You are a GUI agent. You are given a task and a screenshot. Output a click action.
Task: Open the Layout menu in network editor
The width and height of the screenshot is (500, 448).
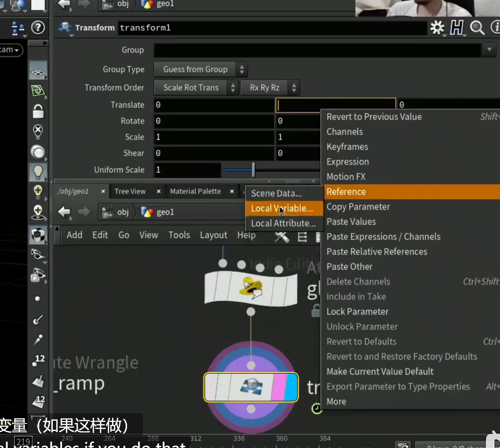(x=213, y=235)
